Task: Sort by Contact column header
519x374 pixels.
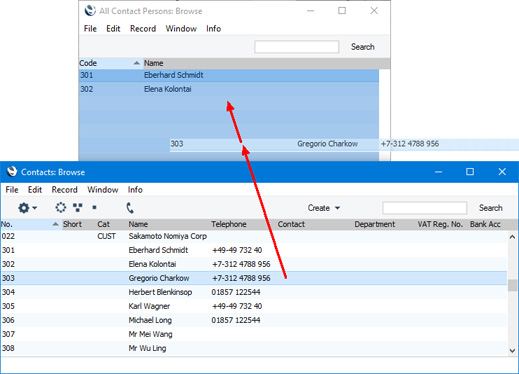Action: pos(291,224)
